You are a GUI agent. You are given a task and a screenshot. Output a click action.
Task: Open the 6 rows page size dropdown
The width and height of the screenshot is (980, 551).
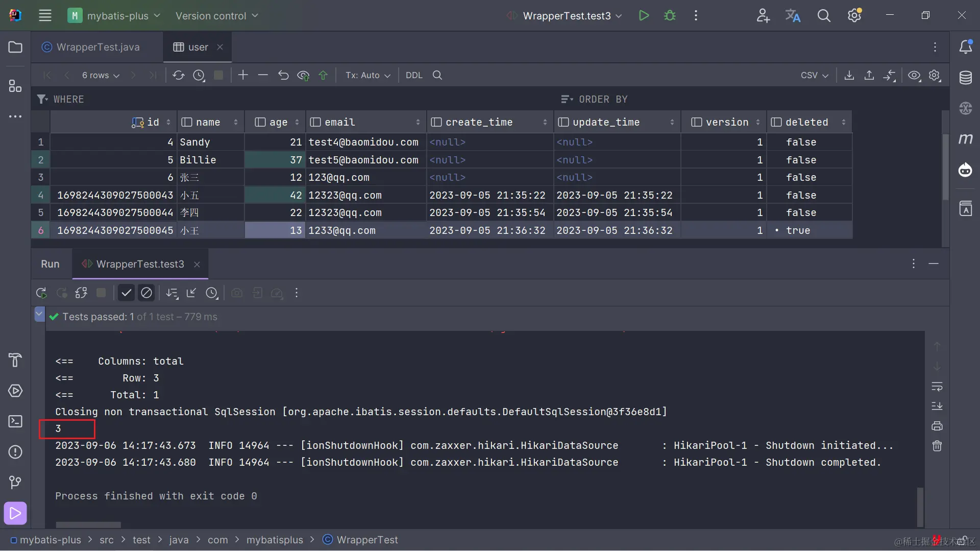(101, 75)
